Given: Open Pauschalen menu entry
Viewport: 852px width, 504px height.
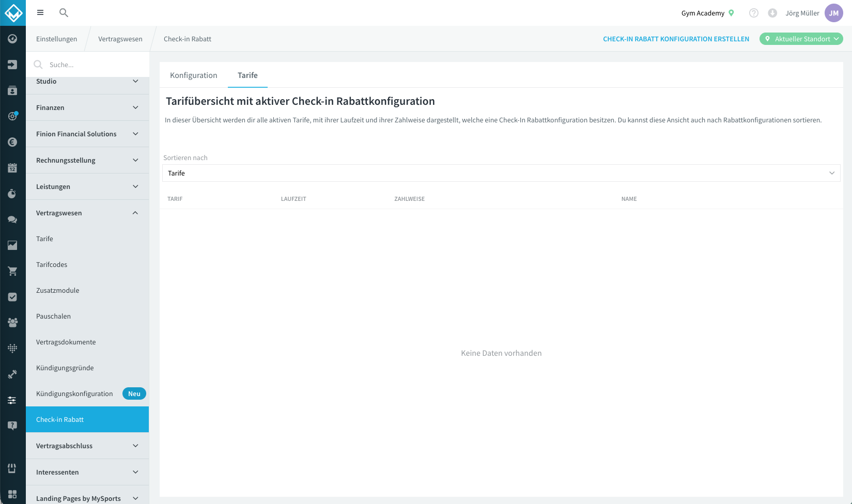Looking at the screenshot, I should (87, 316).
